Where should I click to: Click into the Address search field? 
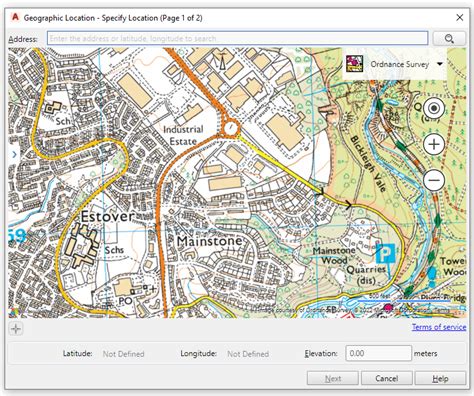click(x=237, y=38)
